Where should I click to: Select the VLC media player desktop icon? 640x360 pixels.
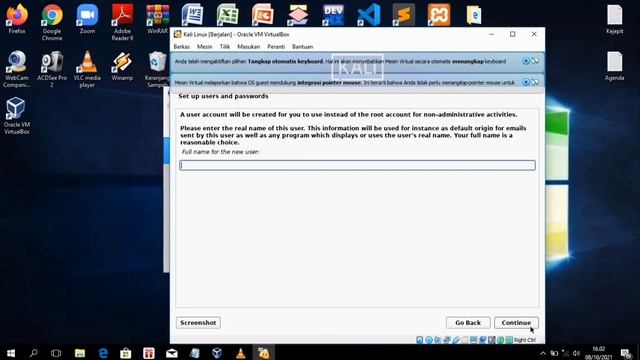coord(87,69)
